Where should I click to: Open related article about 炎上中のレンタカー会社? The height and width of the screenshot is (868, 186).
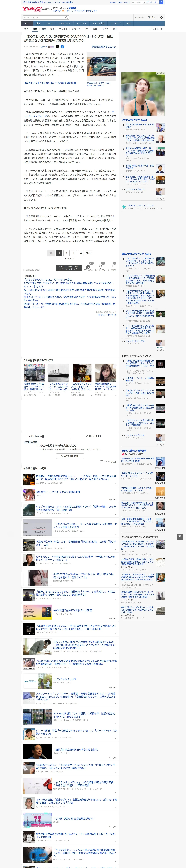48,279
